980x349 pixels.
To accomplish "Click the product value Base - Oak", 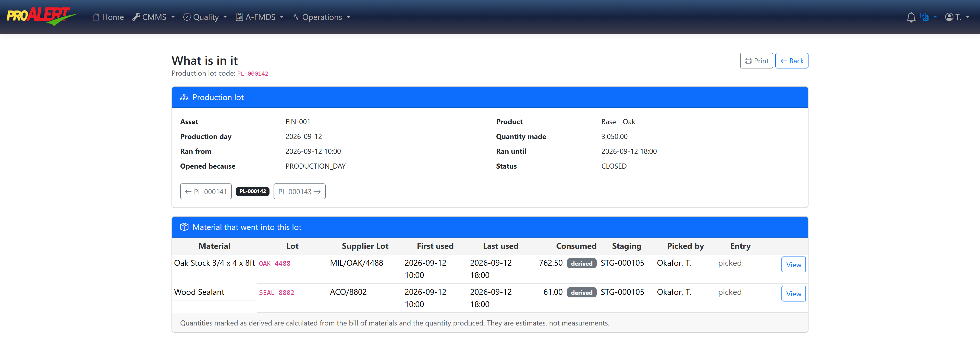I will [x=618, y=122].
